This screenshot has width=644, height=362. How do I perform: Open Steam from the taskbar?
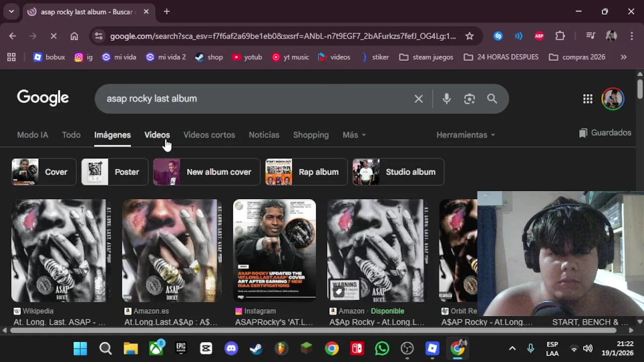(256, 348)
